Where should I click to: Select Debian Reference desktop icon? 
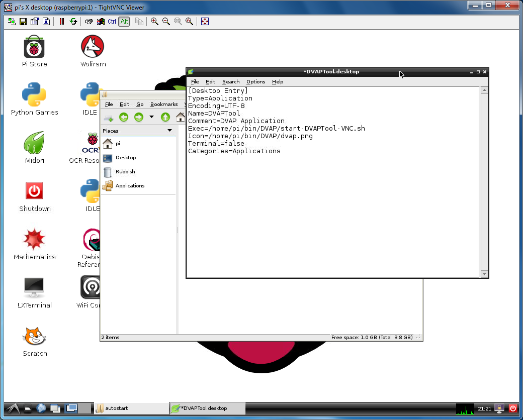pyautogui.click(x=89, y=248)
